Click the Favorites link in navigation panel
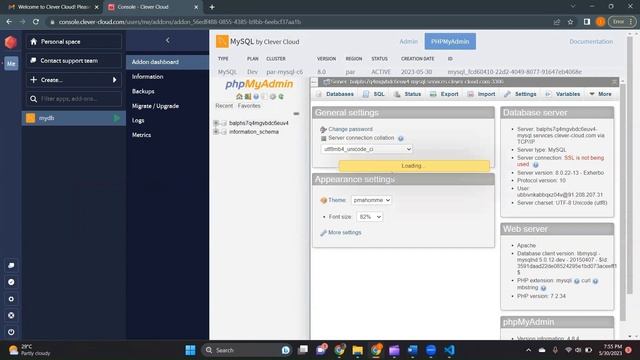 tap(249, 106)
